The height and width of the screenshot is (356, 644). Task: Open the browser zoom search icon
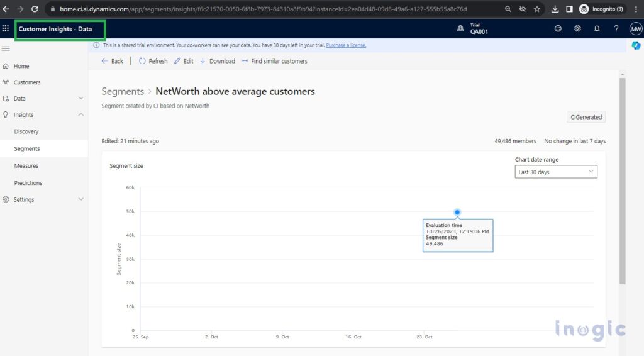click(x=508, y=9)
